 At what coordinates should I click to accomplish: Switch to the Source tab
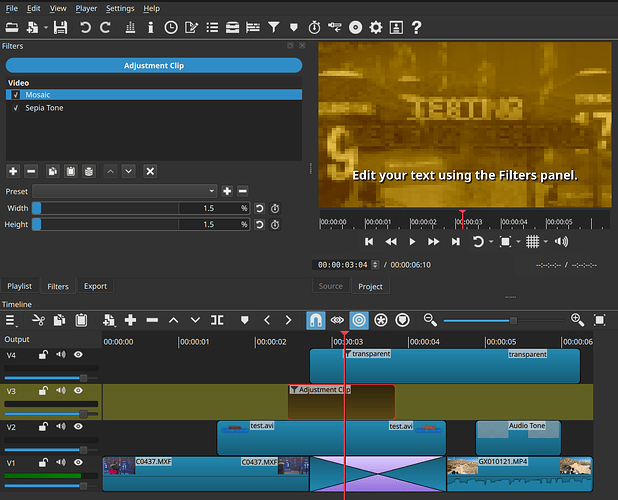pyautogui.click(x=330, y=286)
